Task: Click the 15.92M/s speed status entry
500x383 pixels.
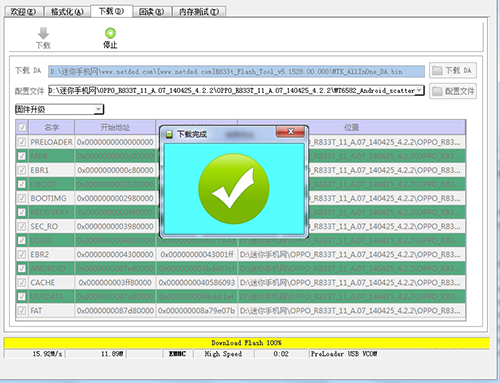Action: (x=47, y=354)
